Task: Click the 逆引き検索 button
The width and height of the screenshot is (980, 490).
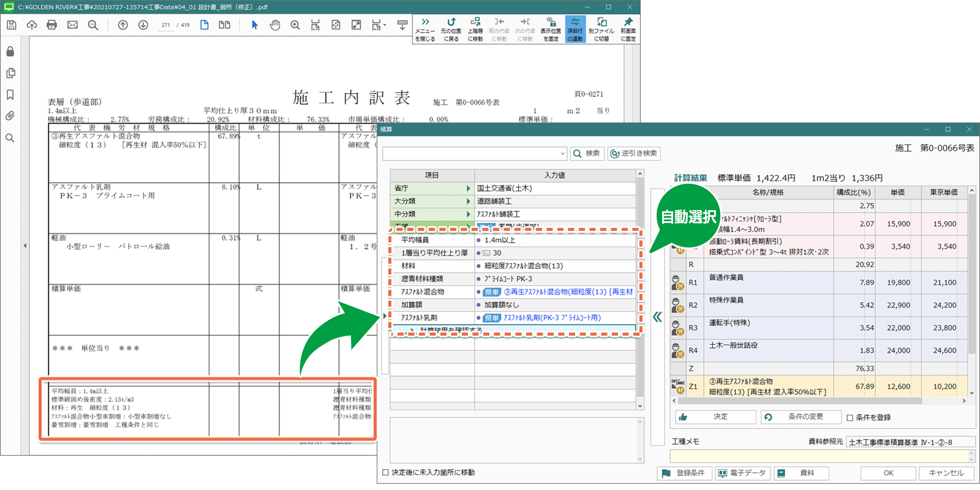Action: click(x=634, y=153)
